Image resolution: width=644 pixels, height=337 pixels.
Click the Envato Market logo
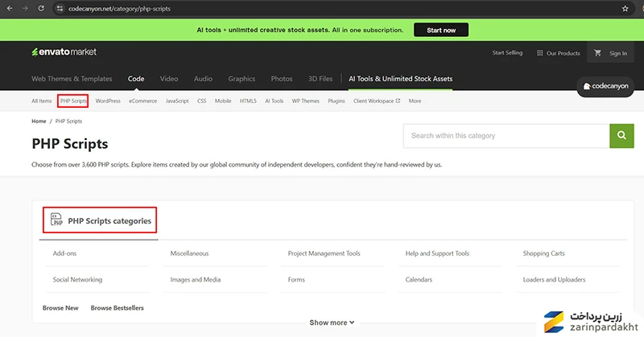pos(64,52)
